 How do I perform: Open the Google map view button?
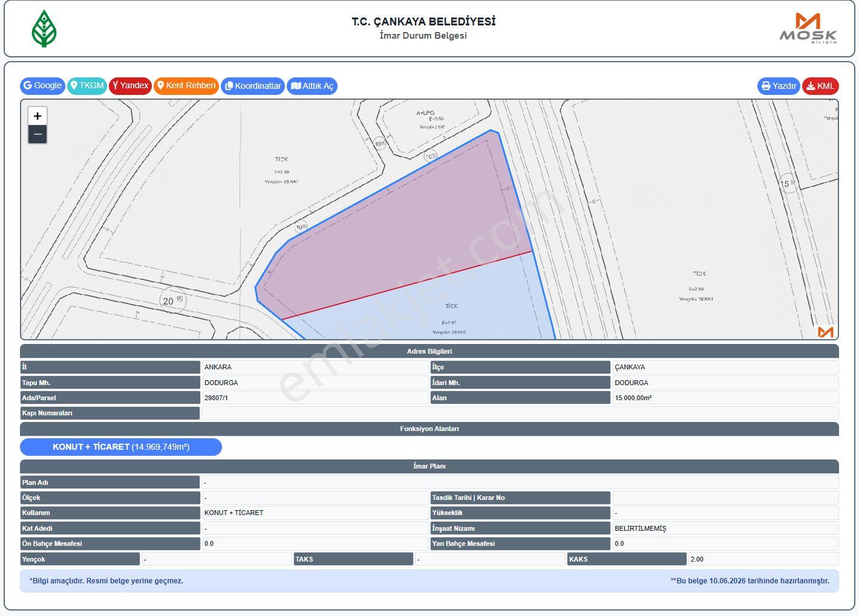coord(42,86)
